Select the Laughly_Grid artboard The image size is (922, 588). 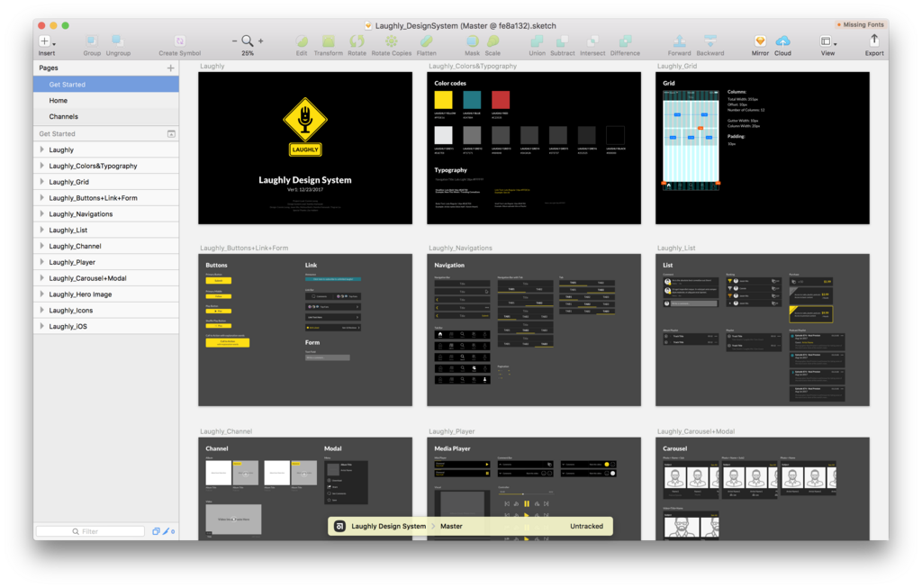click(x=763, y=148)
